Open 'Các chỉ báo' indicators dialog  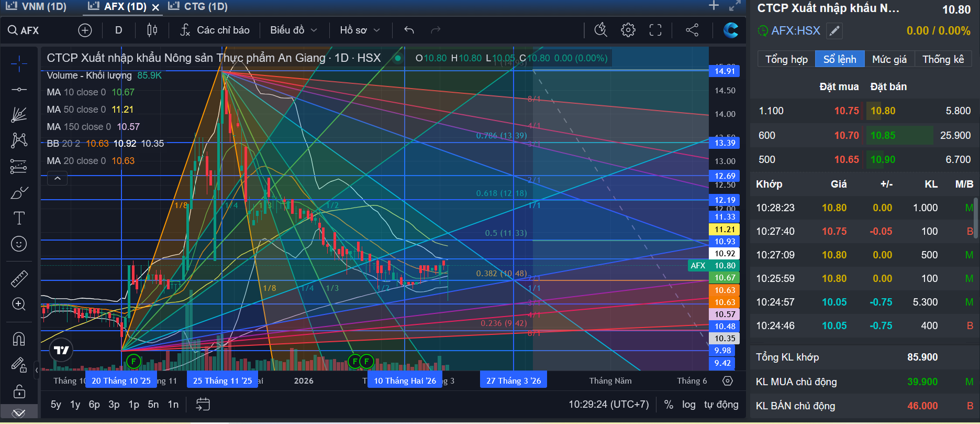click(215, 30)
